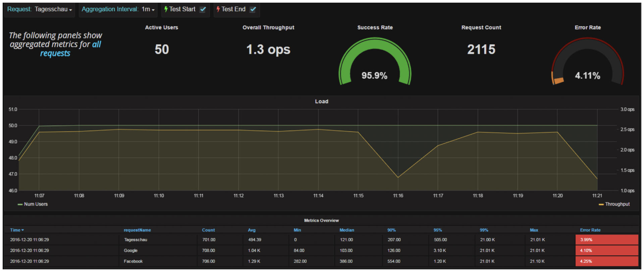Click the 2115 request count value
This screenshot has height=272, width=644.
coord(481,50)
